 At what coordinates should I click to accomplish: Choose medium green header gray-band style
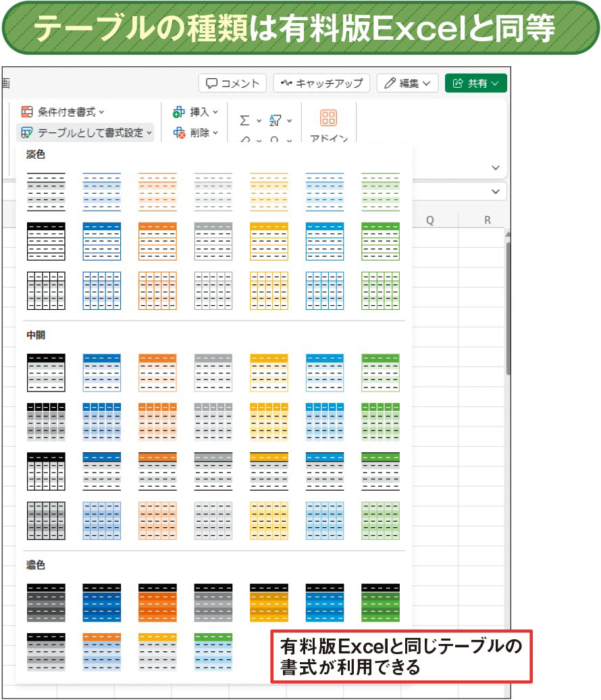(x=380, y=471)
